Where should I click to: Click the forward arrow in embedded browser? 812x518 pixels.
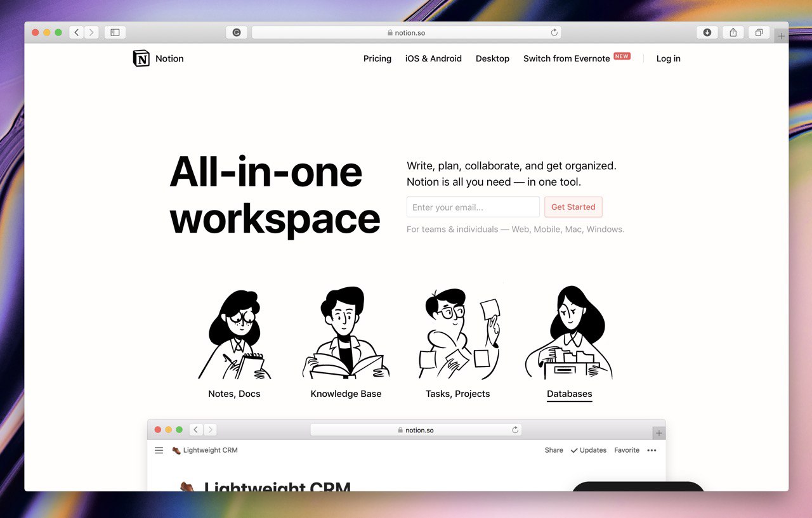coord(210,430)
